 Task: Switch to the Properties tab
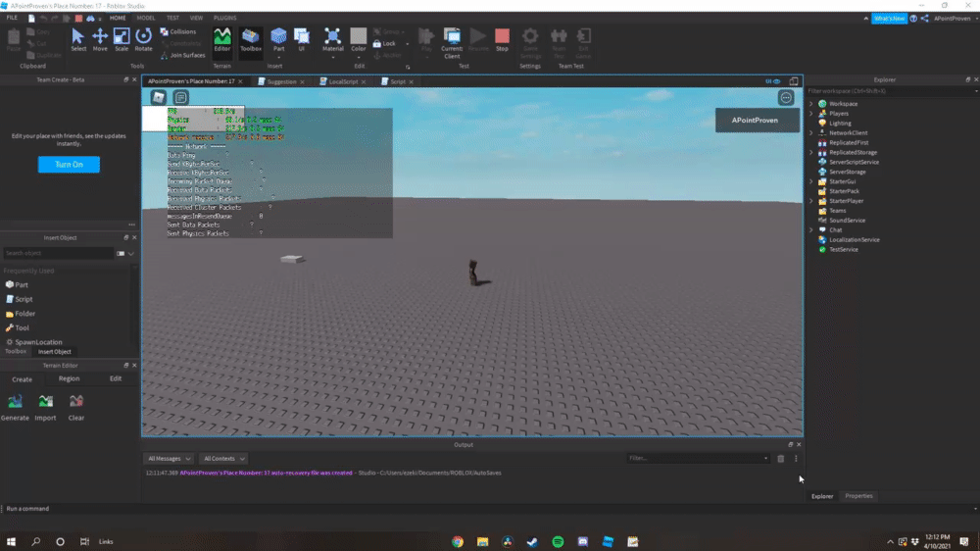pos(858,496)
